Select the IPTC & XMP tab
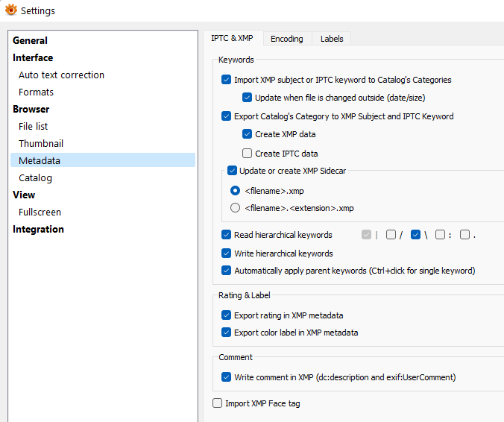 click(x=232, y=38)
